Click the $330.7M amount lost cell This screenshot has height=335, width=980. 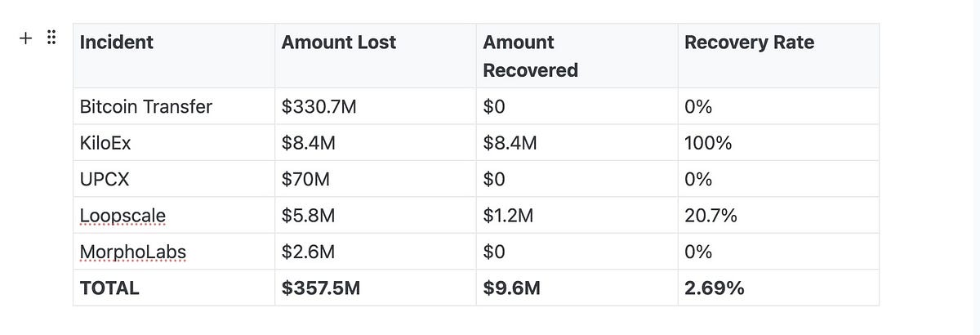(x=376, y=106)
